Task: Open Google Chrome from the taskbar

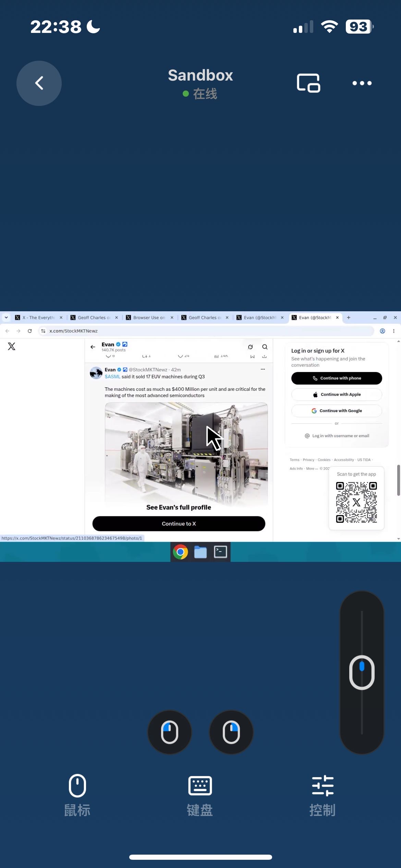Action: pos(180,552)
